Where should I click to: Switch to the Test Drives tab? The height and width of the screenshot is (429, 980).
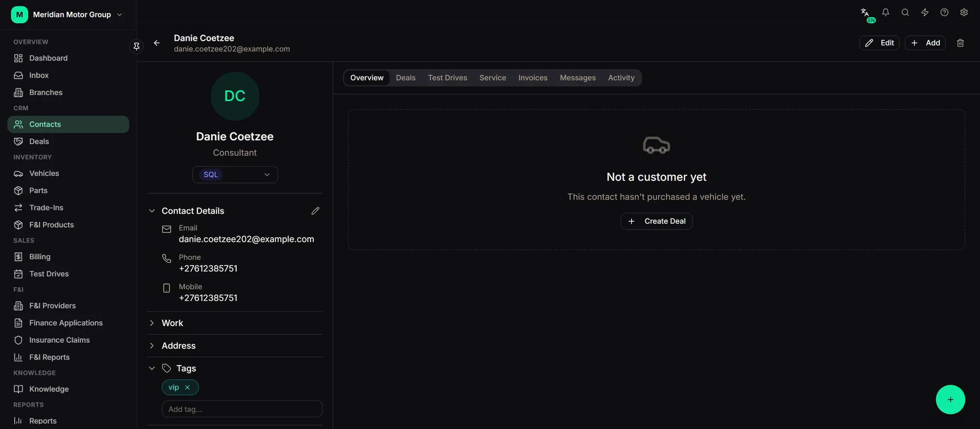coord(447,78)
